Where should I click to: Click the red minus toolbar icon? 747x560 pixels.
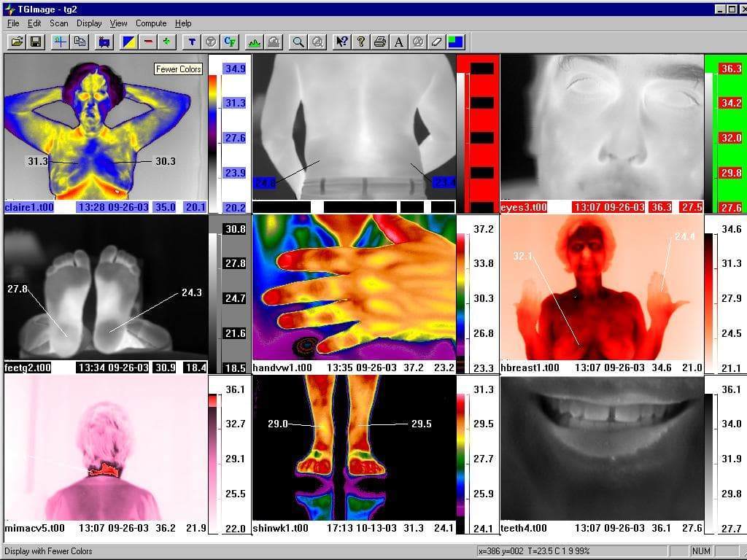click(x=148, y=42)
